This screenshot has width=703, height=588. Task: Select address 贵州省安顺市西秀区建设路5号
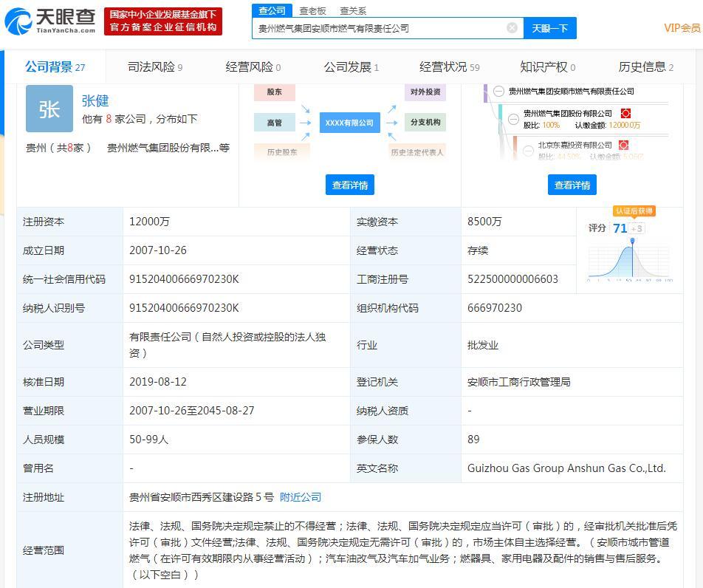click(202, 497)
